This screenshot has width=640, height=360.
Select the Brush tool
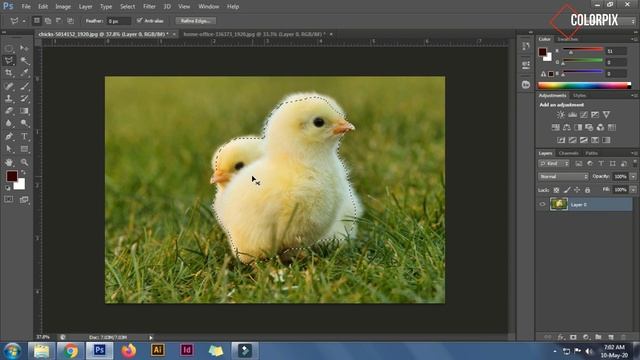(x=24, y=86)
